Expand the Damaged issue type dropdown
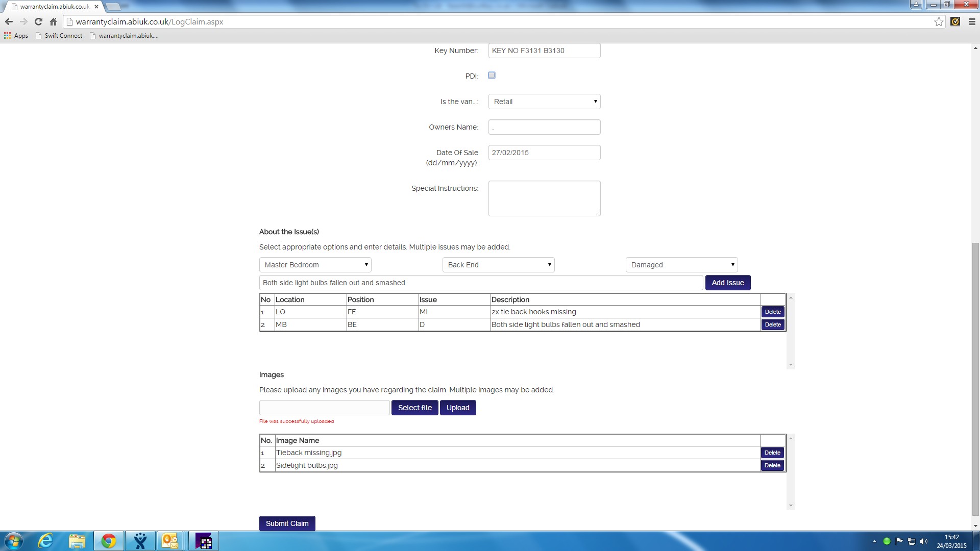The width and height of the screenshot is (980, 551). coord(681,265)
